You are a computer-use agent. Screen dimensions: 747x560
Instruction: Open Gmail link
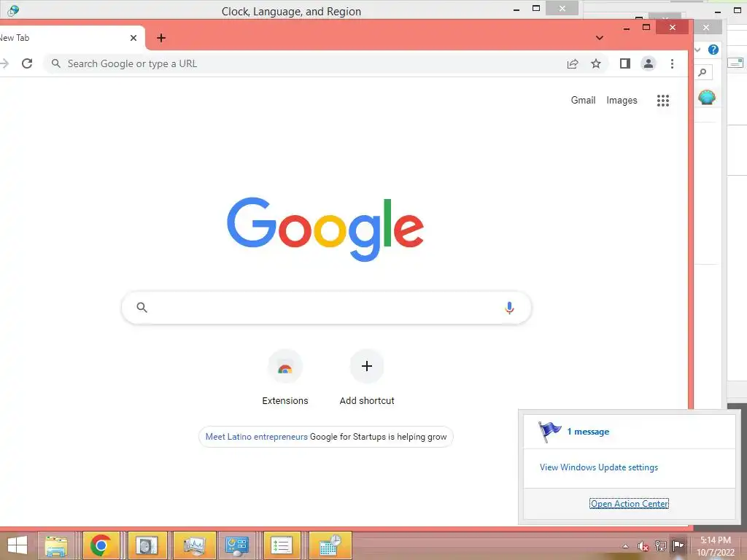pos(583,100)
